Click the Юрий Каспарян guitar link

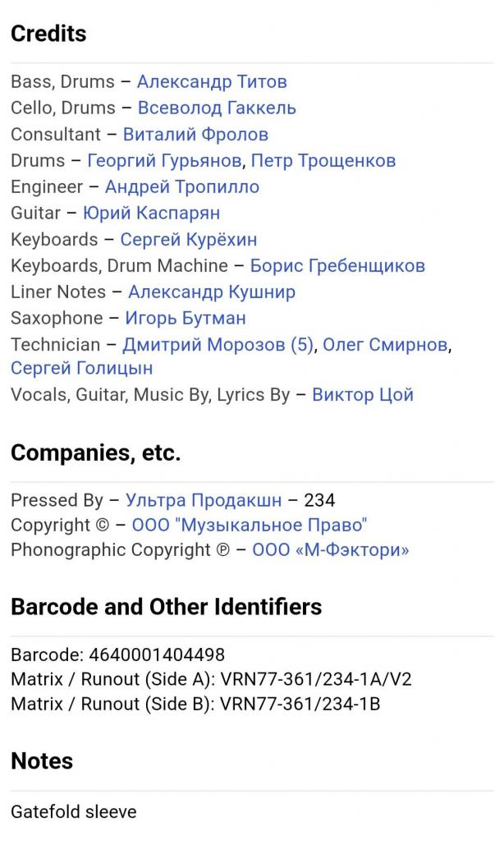tap(151, 213)
